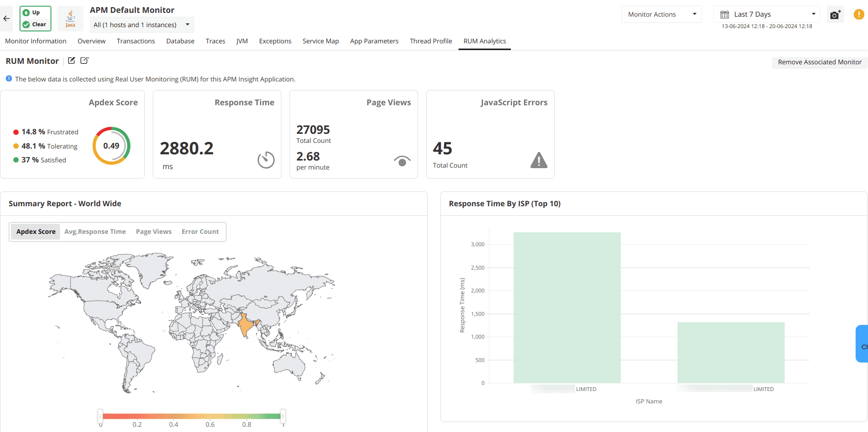Click Remove Associated Monitor
This screenshot has height=432, width=868.
point(819,62)
